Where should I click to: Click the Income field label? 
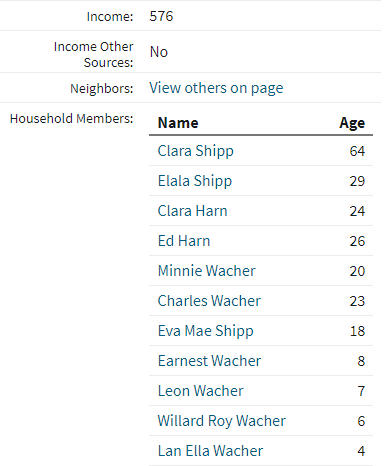[110, 16]
